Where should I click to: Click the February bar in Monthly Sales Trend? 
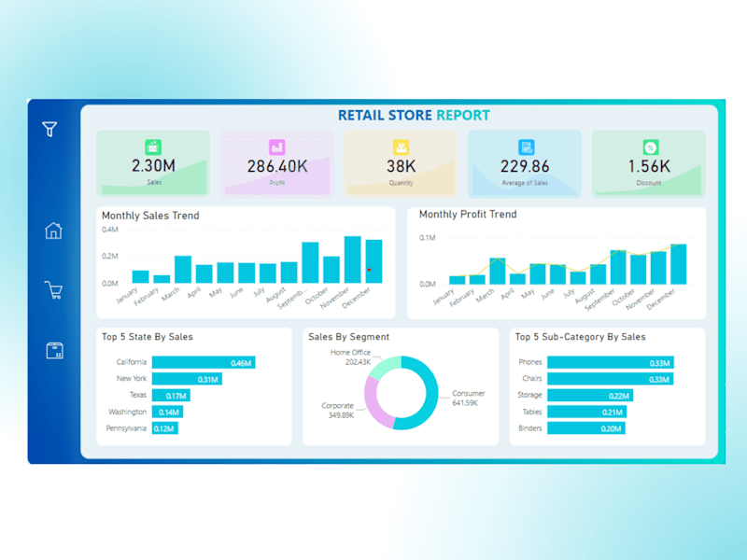(162, 279)
